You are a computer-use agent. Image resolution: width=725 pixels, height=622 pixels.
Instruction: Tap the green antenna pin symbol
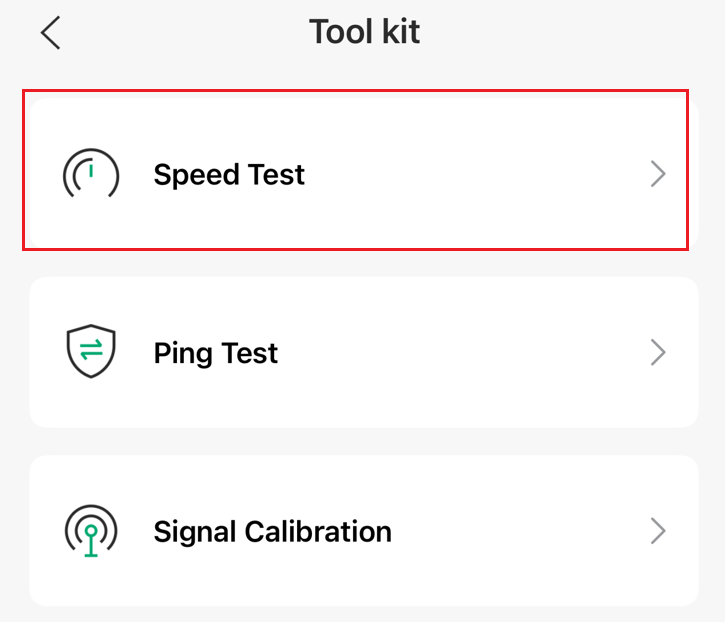tap(91, 535)
